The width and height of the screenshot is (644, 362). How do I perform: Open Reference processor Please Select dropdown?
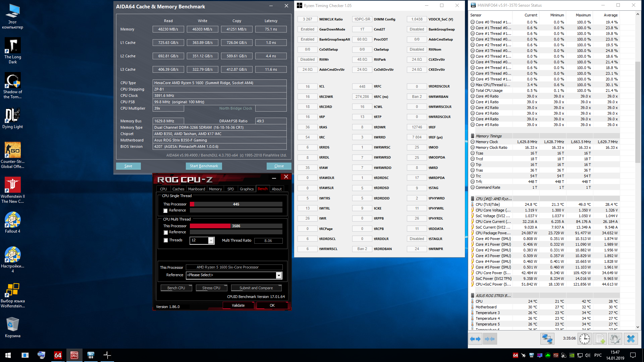278,275
